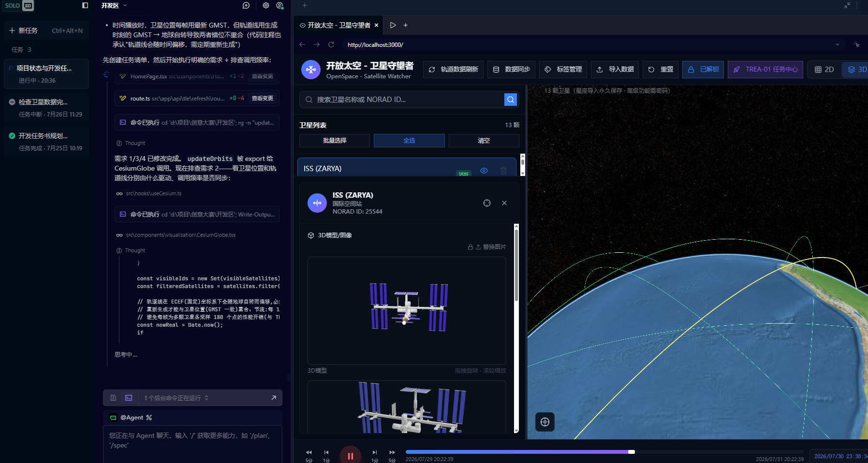
Task: Add a new browser preview tab
Action: (x=406, y=25)
